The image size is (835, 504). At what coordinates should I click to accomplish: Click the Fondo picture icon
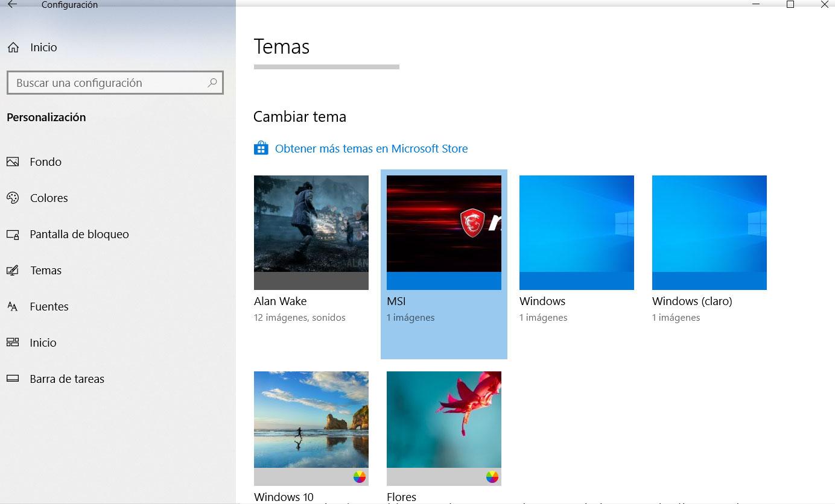(13, 162)
